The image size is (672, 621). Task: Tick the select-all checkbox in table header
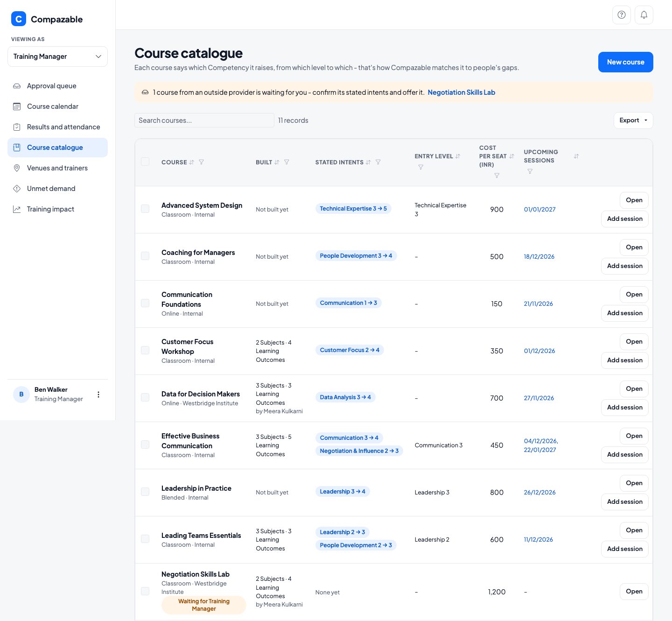145,162
